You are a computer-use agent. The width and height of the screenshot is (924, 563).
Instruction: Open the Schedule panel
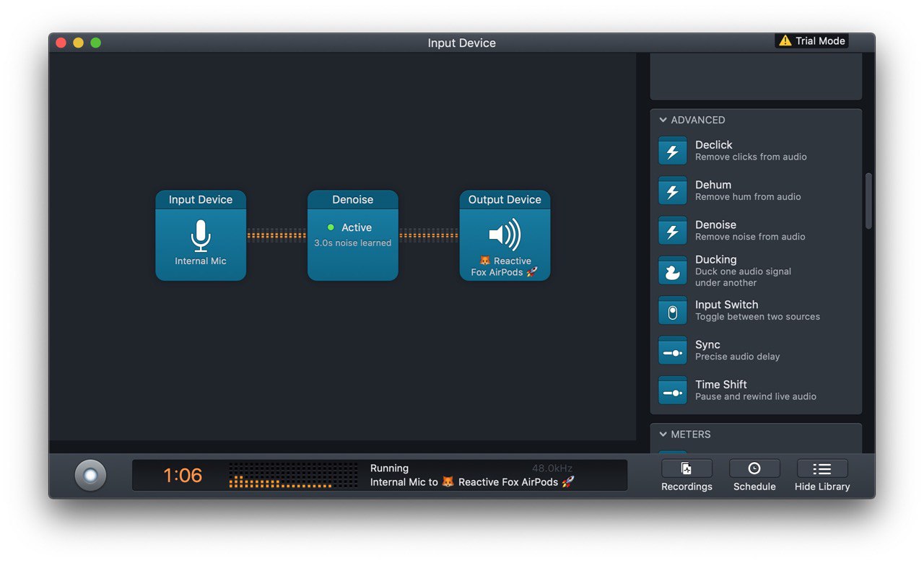[754, 476]
